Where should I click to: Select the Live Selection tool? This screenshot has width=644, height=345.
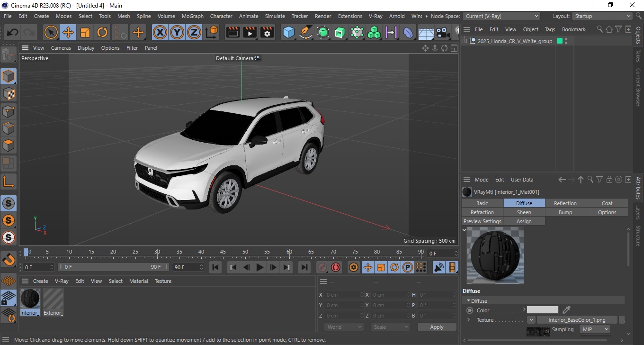51,33
